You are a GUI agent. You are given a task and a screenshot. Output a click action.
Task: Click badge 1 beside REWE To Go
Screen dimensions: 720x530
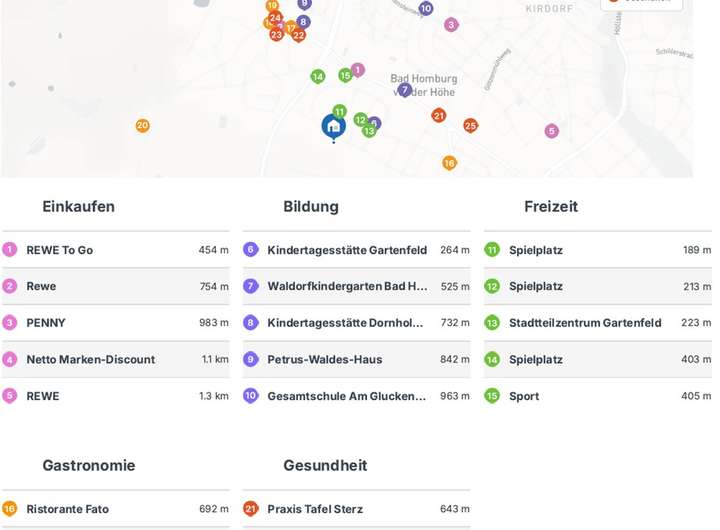(x=10, y=250)
